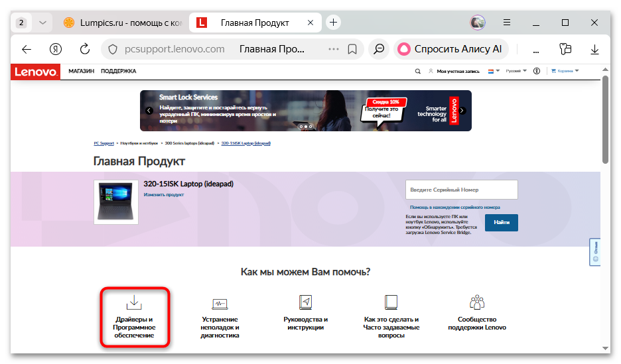This screenshot has height=364, width=621.
Task: Open site protection shield icon
Action: coord(113,50)
